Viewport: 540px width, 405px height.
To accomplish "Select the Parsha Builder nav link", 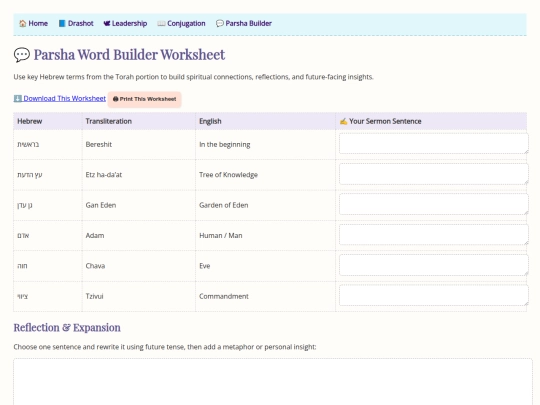I will pyautogui.click(x=244, y=23).
